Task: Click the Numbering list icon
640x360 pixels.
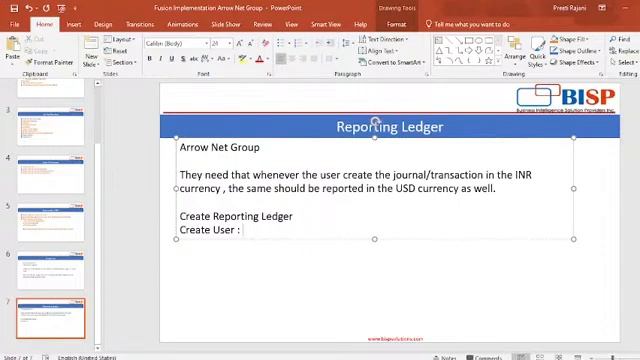Action: pos(298,43)
